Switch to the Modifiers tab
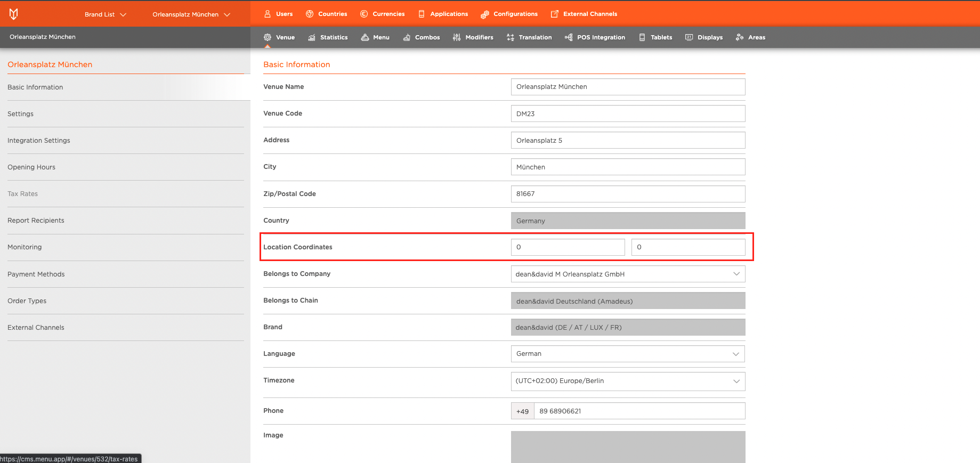The height and width of the screenshot is (463, 980). 473,37
